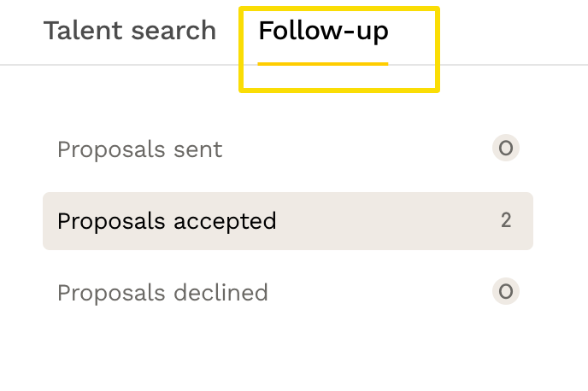This screenshot has height=391, width=588.
Task: View declined proposals in Follow-up
Action: click(x=162, y=293)
